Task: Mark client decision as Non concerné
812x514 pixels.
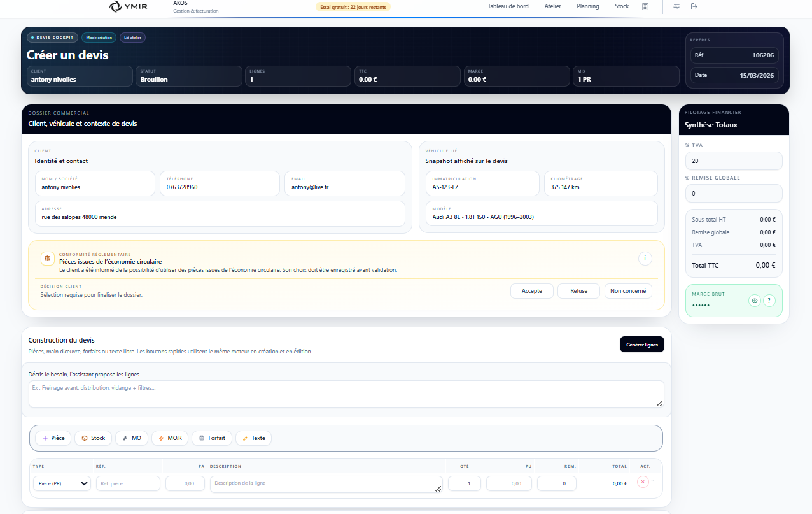Action: coord(627,291)
